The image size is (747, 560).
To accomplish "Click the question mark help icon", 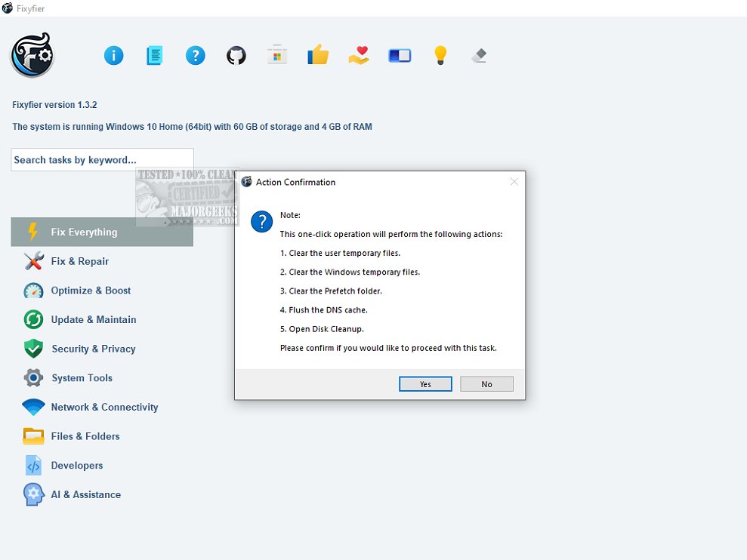I will point(196,55).
